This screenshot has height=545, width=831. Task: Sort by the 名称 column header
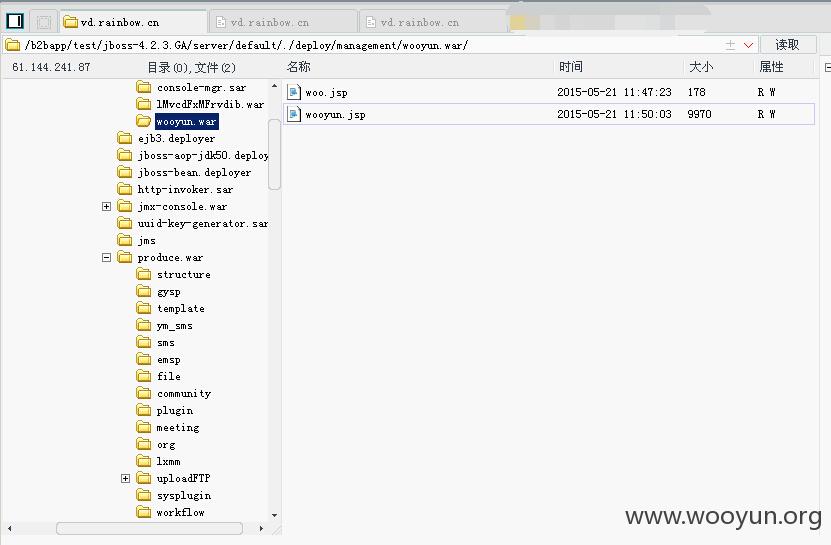[x=298, y=67]
